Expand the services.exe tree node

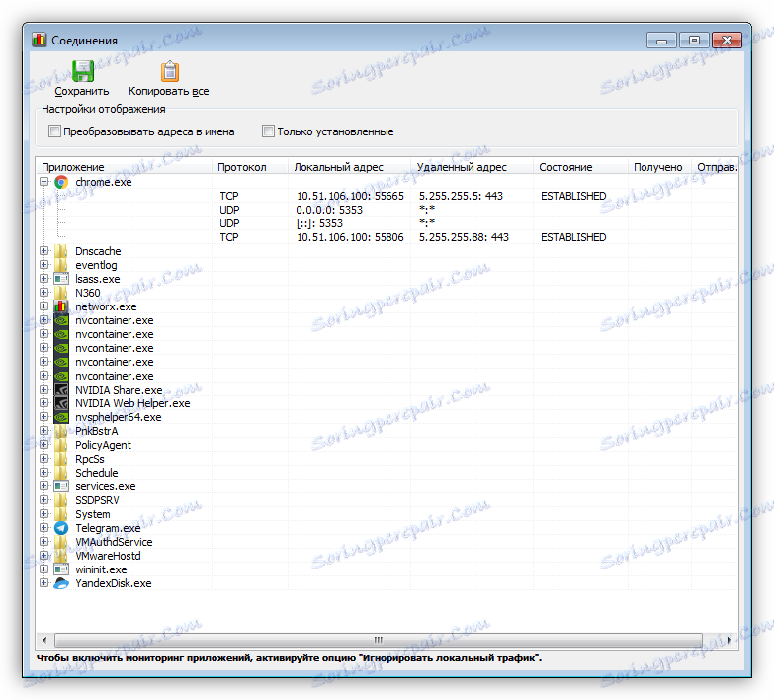43,485
